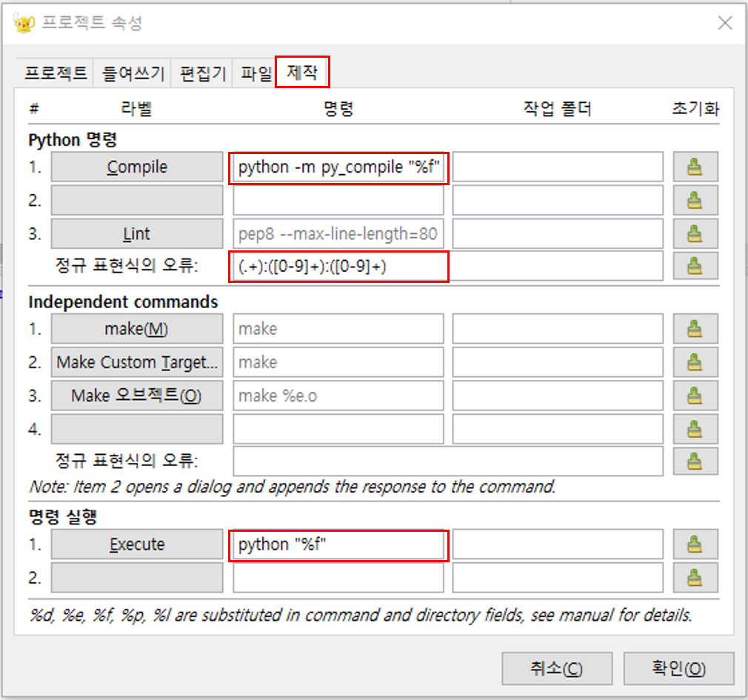Switch to the 프로젝트 tab
This screenshot has height=700, width=748.
pos(56,73)
